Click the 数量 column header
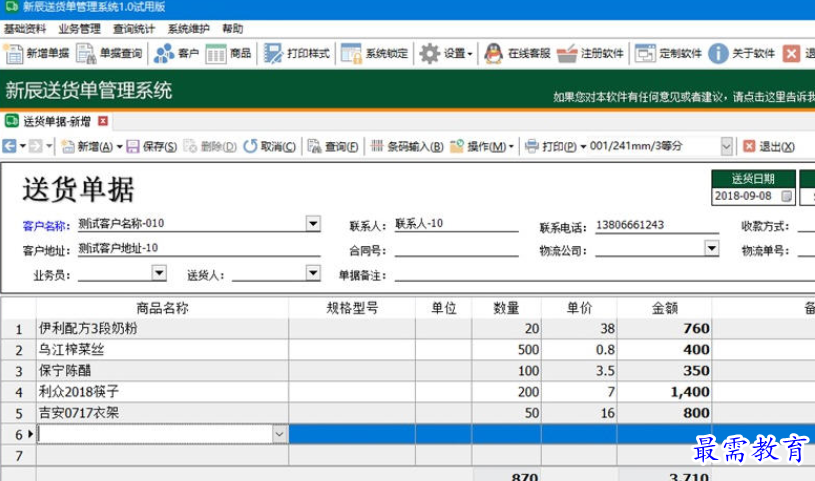Screen dimensions: 815x481 (507, 308)
